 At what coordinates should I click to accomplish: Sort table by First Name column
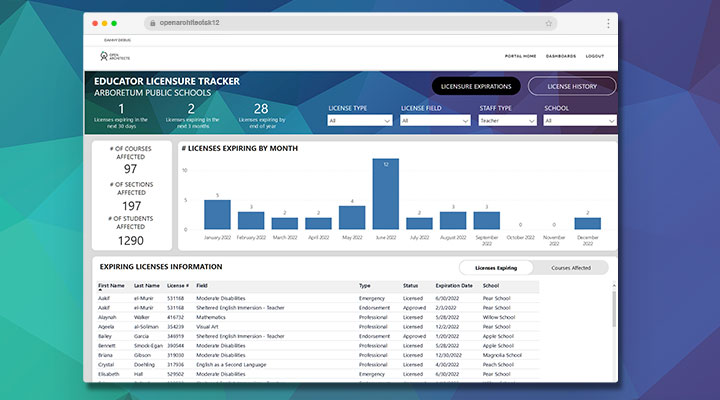[x=111, y=286]
